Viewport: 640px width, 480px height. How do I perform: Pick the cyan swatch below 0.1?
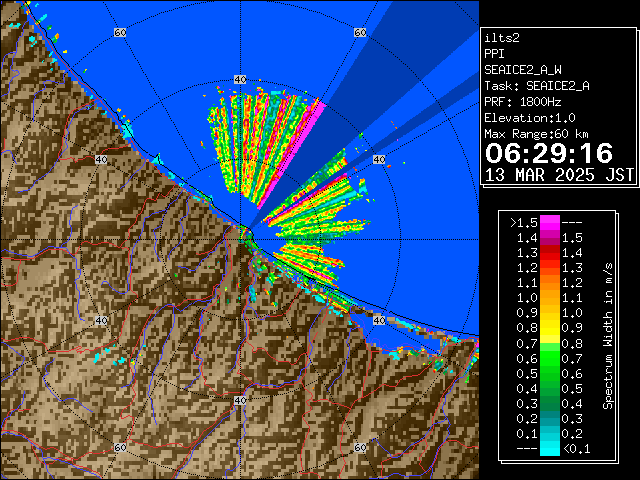click(x=550, y=449)
